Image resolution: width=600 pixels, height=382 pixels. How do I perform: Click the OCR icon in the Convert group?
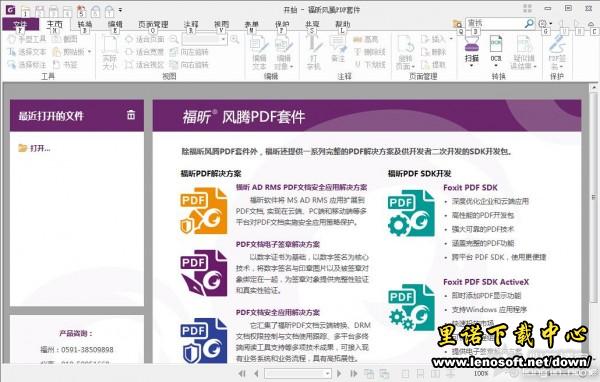pos(496,50)
